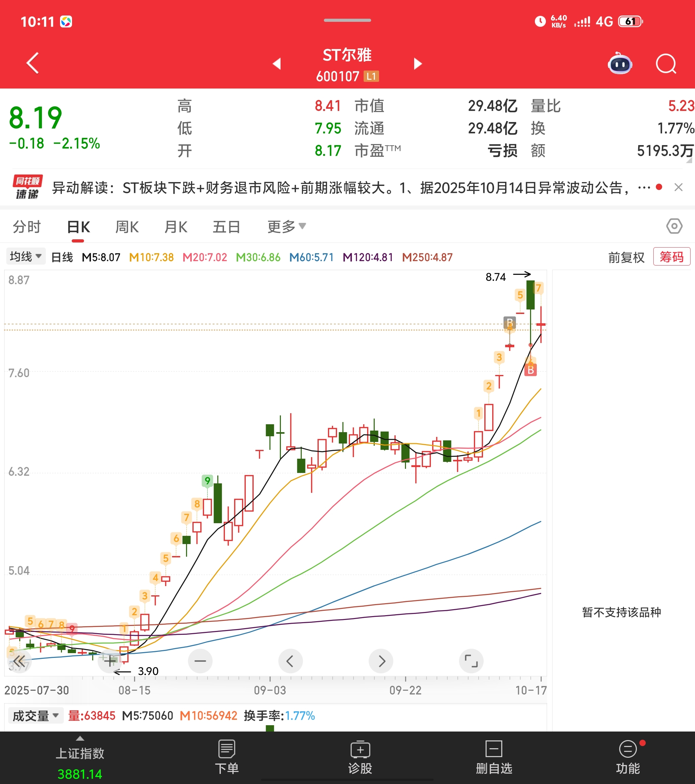The image size is (695, 784).
Task: Open the 均线 indicator dropdown
Action: point(25,256)
